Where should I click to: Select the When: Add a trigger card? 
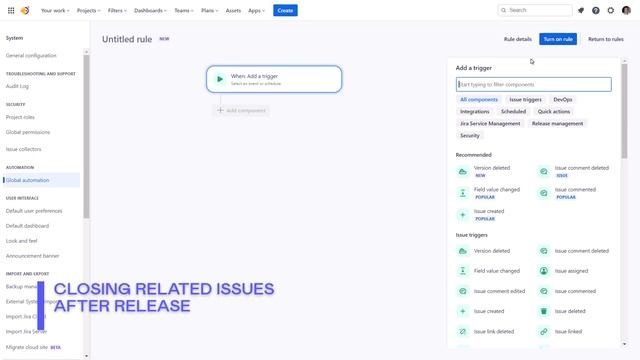274,79
